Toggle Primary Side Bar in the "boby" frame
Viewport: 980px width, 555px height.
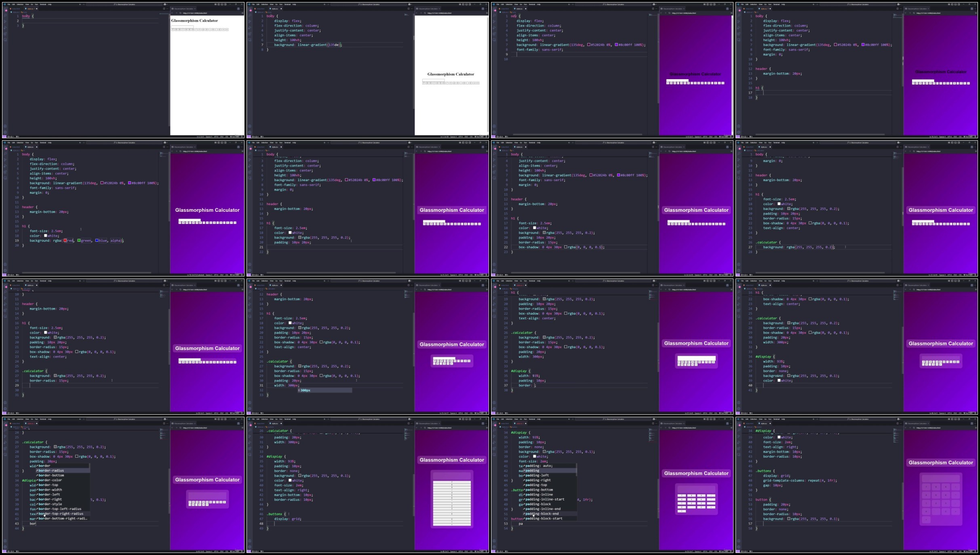tap(219, 4)
